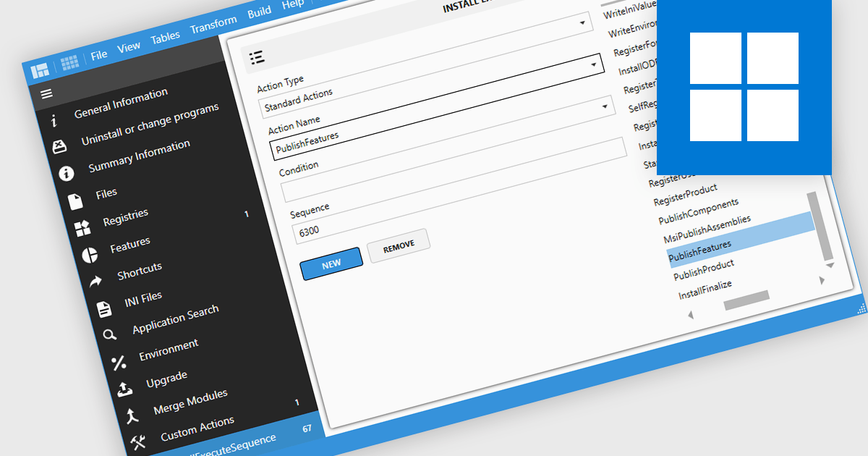Click the Upgrade sidebar icon
This screenshot has width=868, height=456.
click(124, 389)
